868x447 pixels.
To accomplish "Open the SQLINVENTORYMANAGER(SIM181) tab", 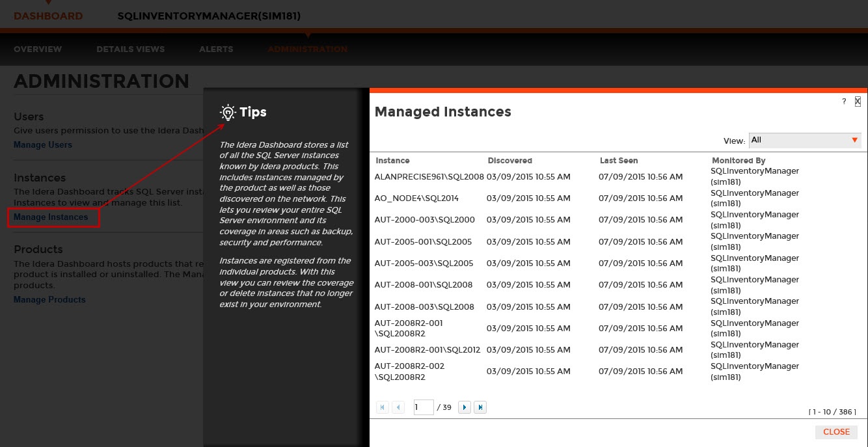I will coord(209,16).
